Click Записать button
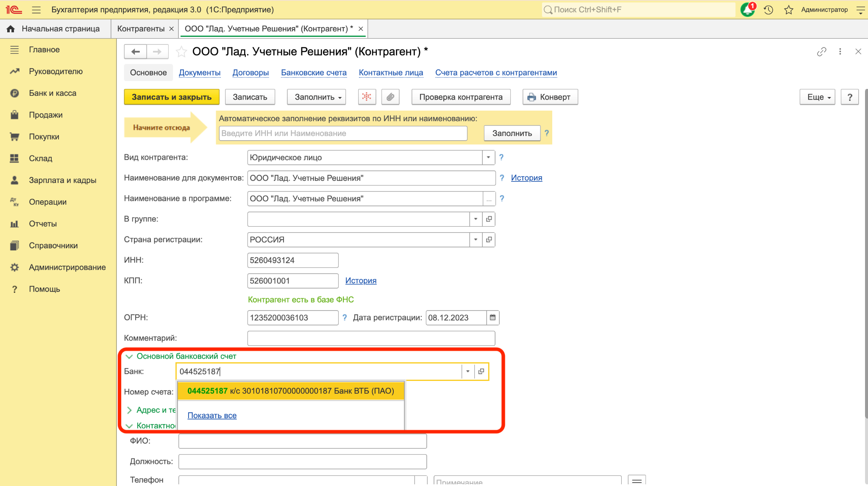 coord(250,97)
